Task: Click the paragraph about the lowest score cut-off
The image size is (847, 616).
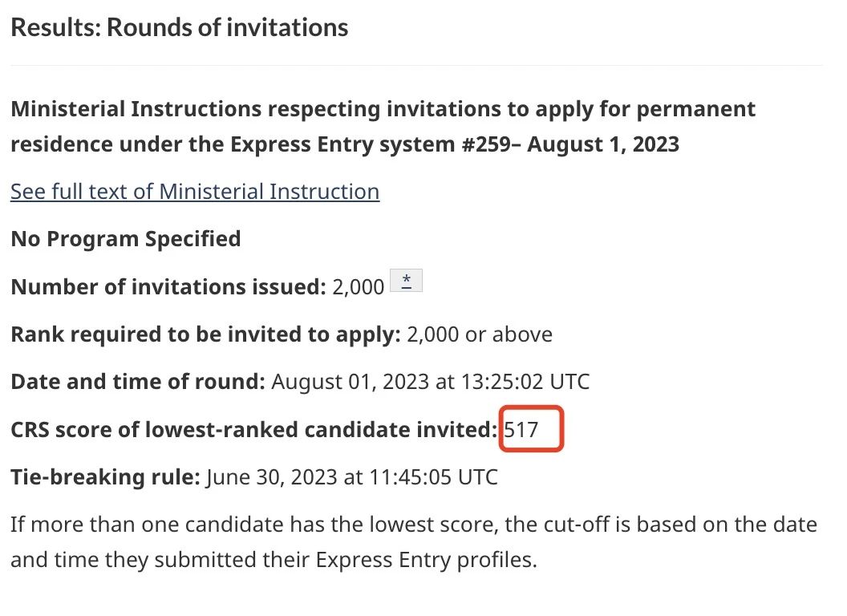Action: 414,542
